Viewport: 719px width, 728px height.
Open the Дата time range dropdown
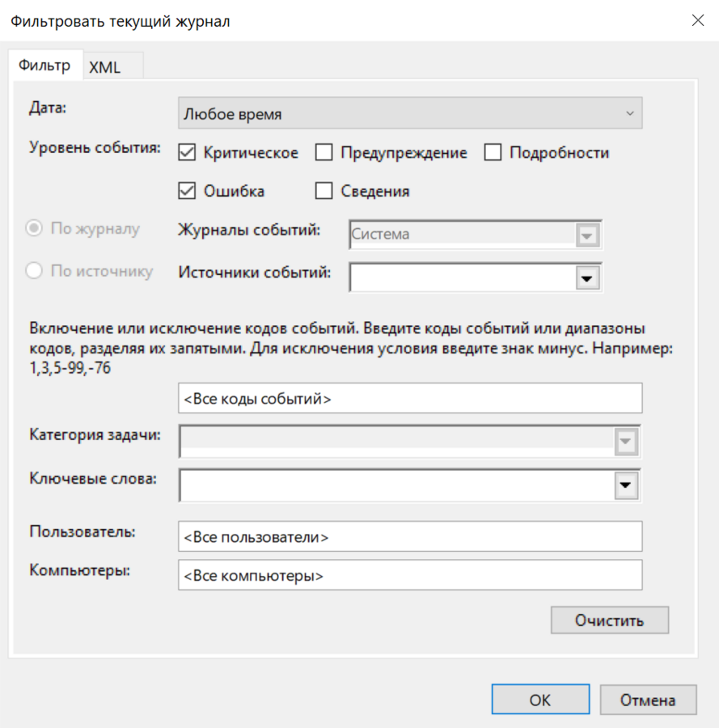(x=409, y=114)
